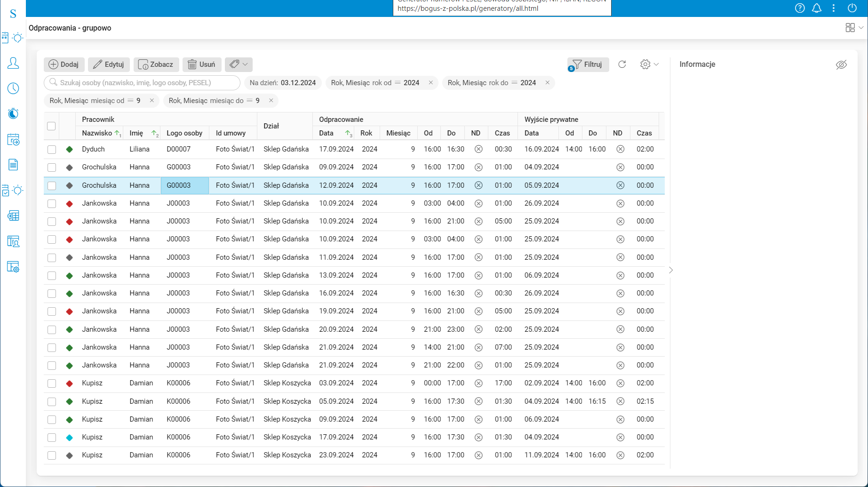Open the checklist with sun sidebar icon

(13, 190)
